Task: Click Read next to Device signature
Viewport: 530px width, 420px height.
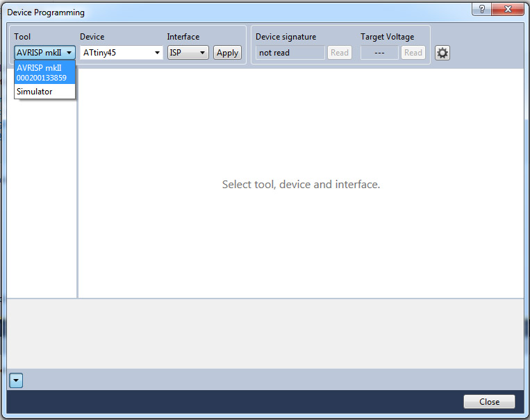Action: coord(340,53)
